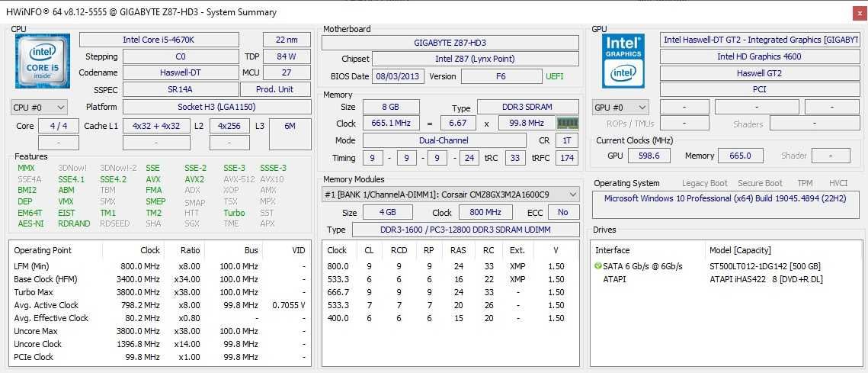
Task: Click the TDP value 84 W
Action: (x=287, y=56)
